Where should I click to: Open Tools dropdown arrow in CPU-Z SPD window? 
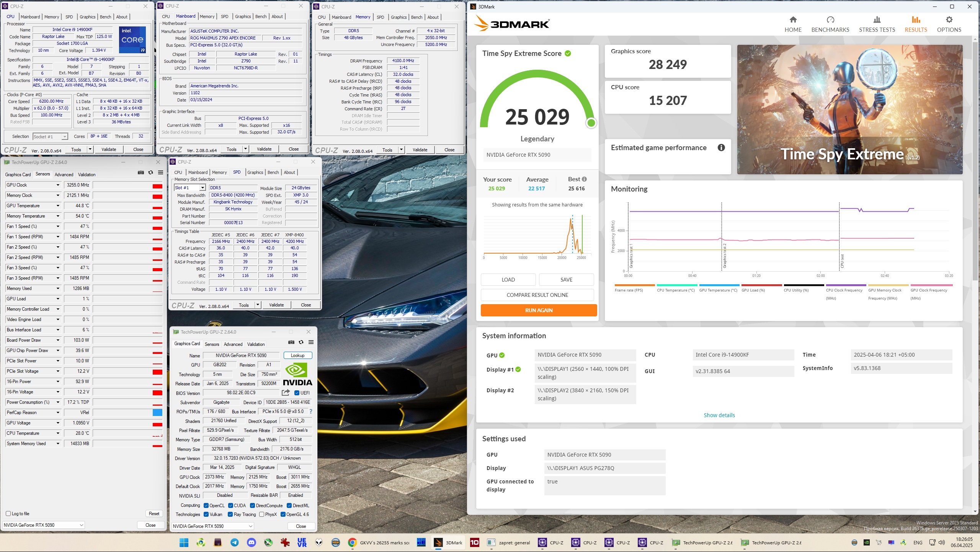258,305
